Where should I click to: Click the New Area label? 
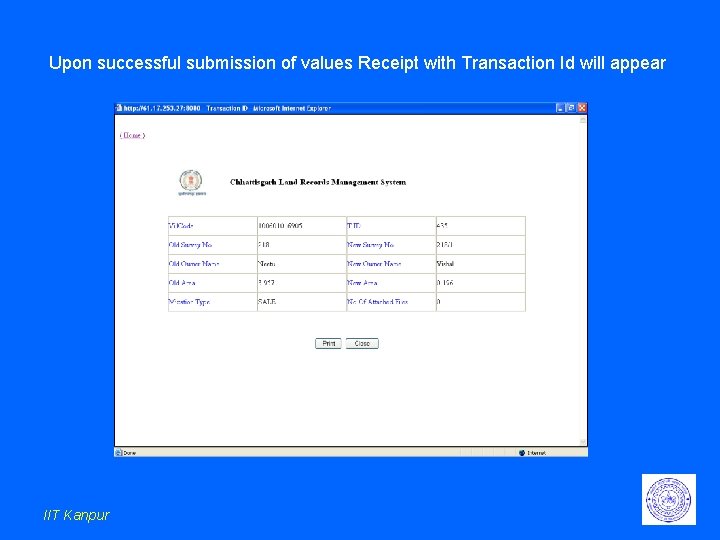pyautogui.click(x=362, y=283)
